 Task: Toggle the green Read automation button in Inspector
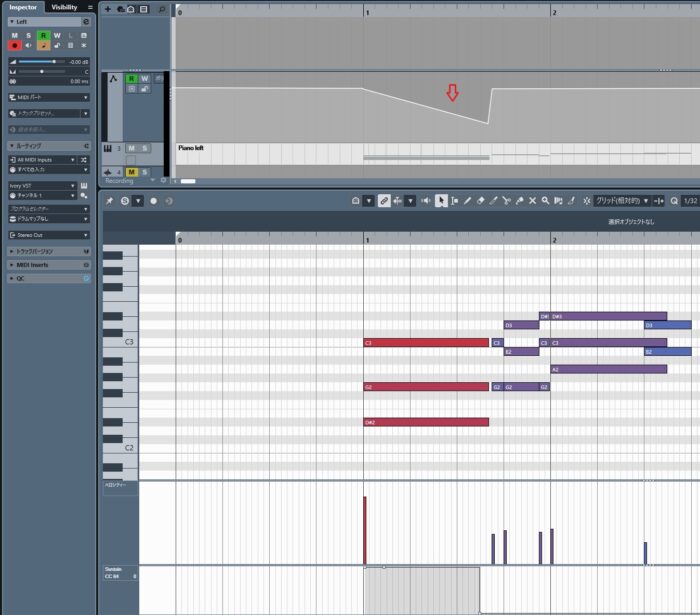[43, 34]
